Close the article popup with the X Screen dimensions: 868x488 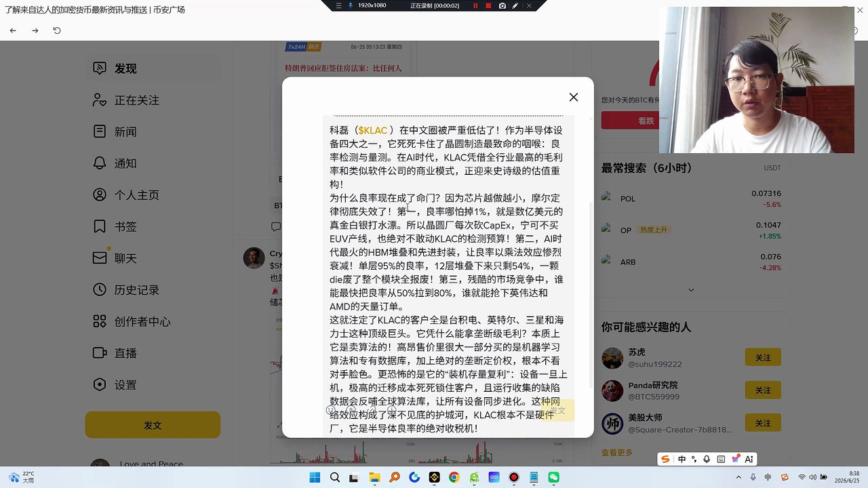574,97
